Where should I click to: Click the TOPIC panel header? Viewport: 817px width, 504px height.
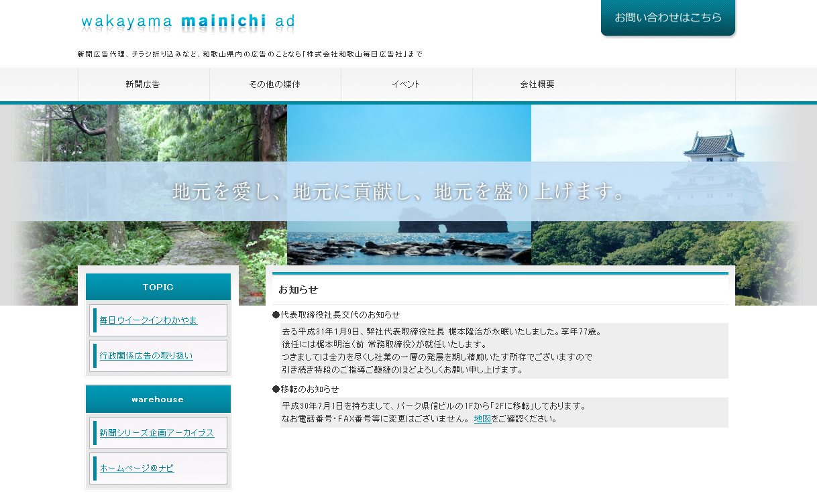158,287
